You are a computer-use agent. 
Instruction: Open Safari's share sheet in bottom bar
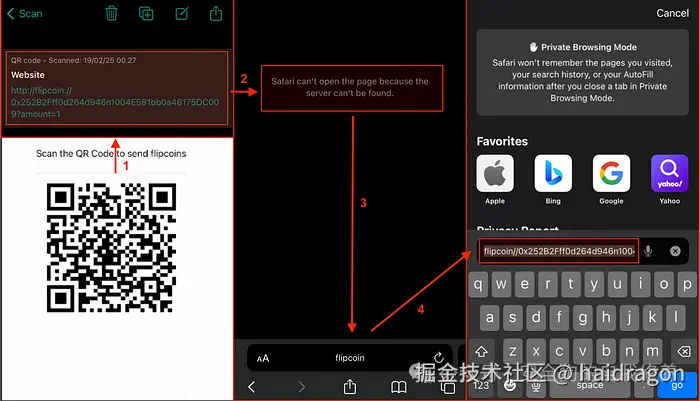pyautogui.click(x=350, y=386)
